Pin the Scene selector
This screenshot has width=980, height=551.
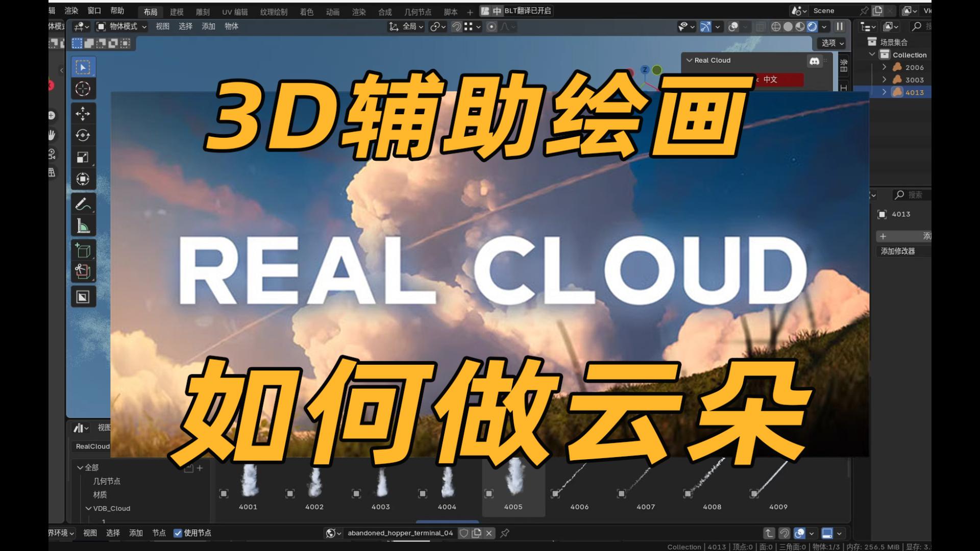point(864,11)
